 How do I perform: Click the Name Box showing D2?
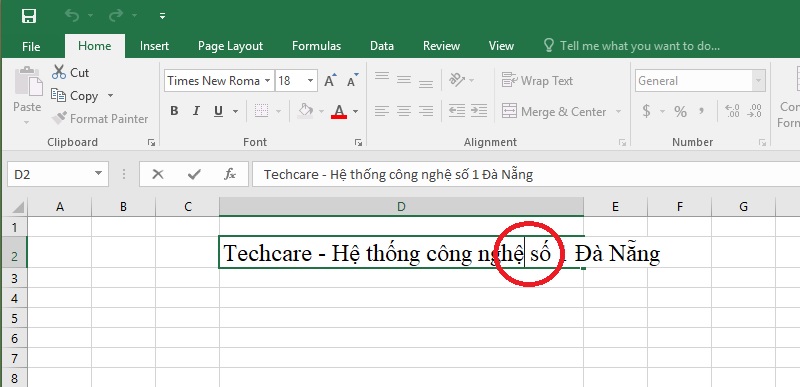click(58, 174)
